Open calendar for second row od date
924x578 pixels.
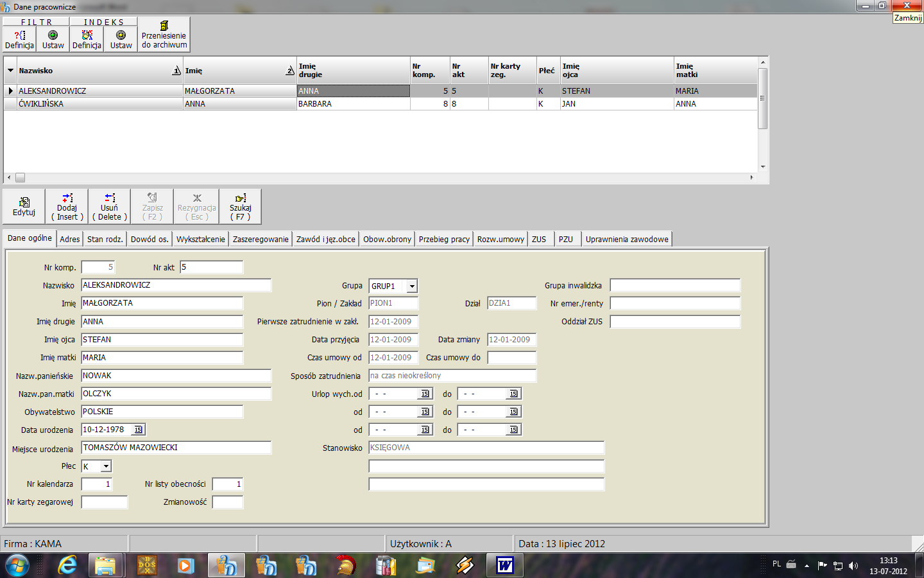point(425,412)
